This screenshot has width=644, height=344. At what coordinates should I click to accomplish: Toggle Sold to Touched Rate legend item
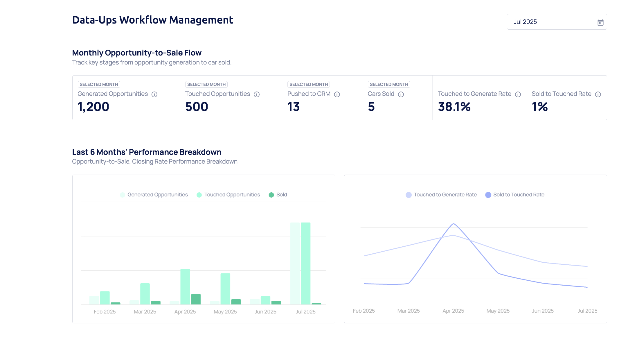[519, 195]
